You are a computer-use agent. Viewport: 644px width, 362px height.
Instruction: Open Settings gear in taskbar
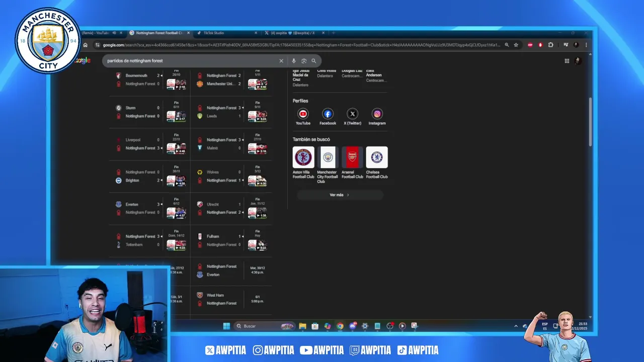click(365, 326)
